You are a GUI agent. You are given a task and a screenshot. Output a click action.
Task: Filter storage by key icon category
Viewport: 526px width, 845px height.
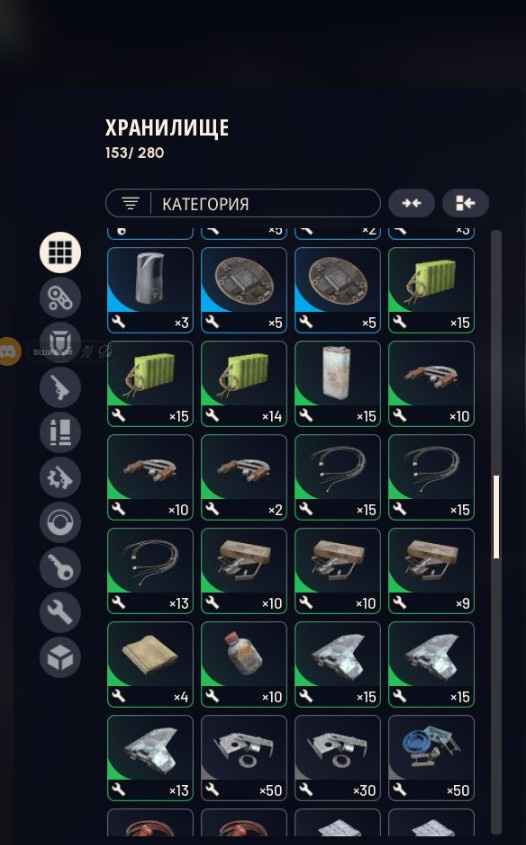pyautogui.click(x=60, y=567)
